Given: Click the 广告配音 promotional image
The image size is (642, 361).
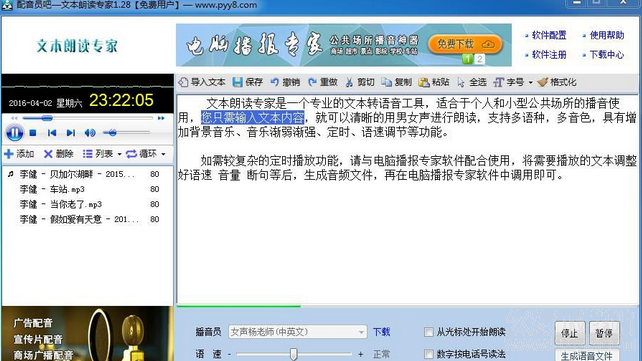Looking at the screenshot, I should point(87,334).
